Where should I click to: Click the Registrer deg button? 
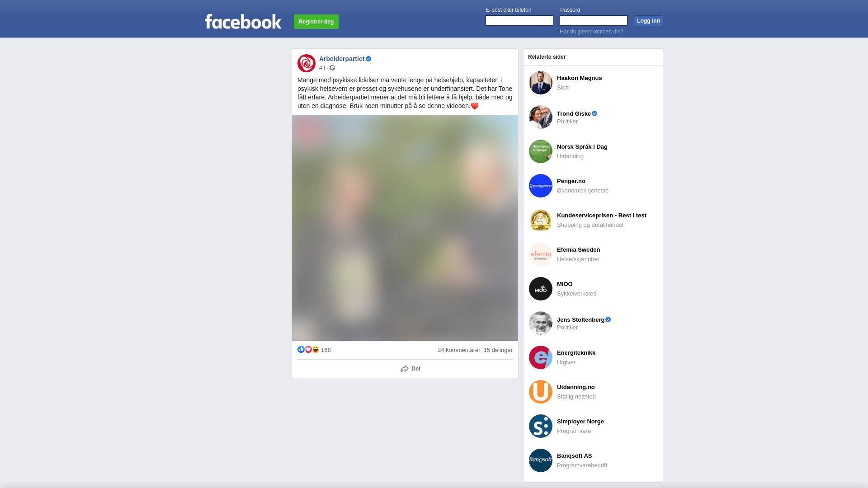pos(316,22)
